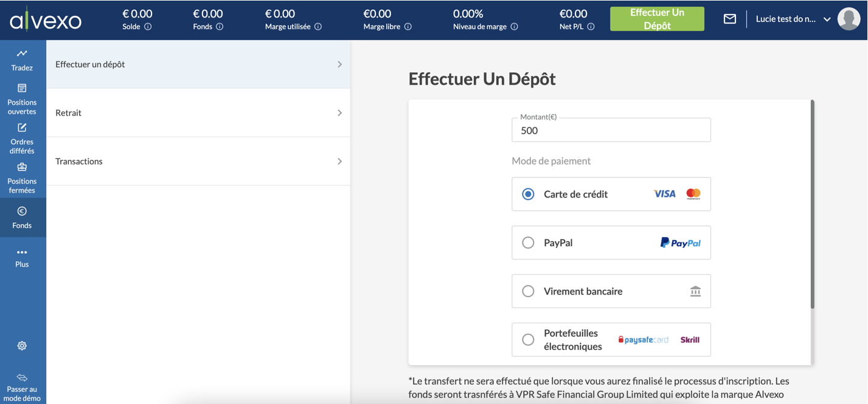Open the Tradez chart icon in sidebar
868x404 pixels.
point(22,54)
